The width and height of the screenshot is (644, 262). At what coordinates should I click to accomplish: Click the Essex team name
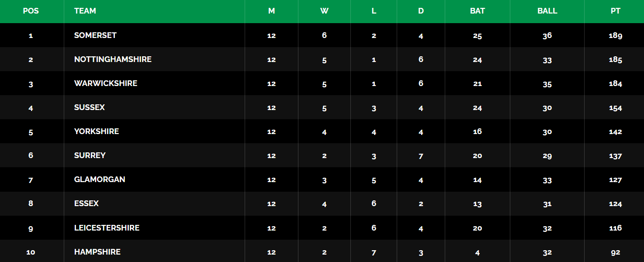[87, 203]
